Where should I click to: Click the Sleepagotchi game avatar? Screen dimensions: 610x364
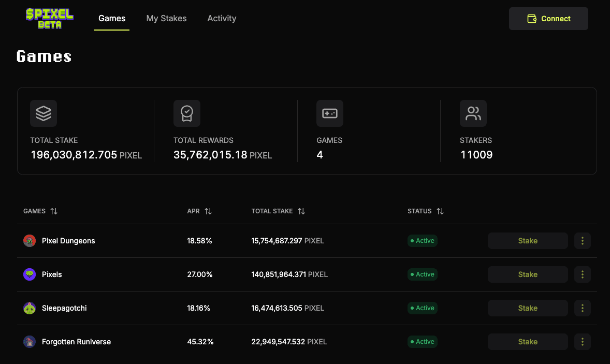pos(30,308)
